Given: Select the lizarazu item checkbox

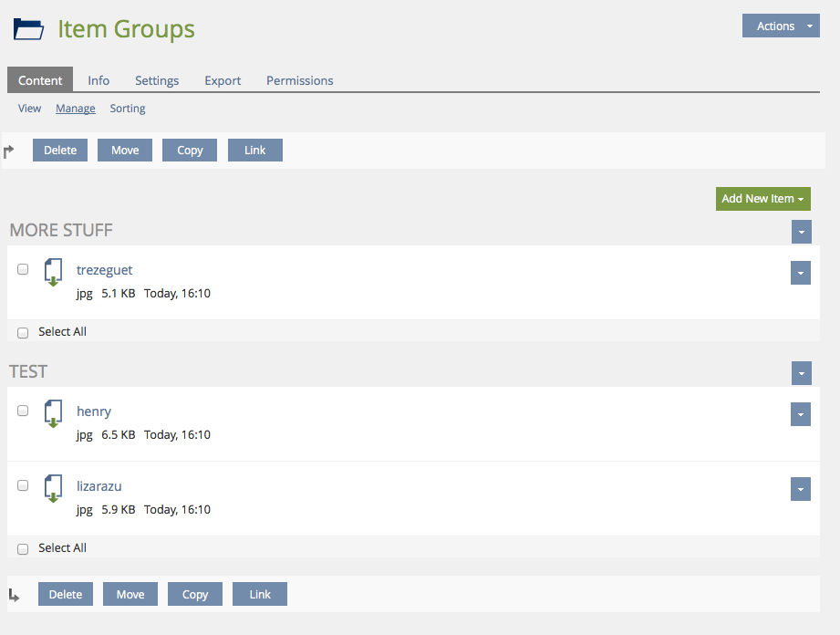Looking at the screenshot, I should tap(23, 485).
